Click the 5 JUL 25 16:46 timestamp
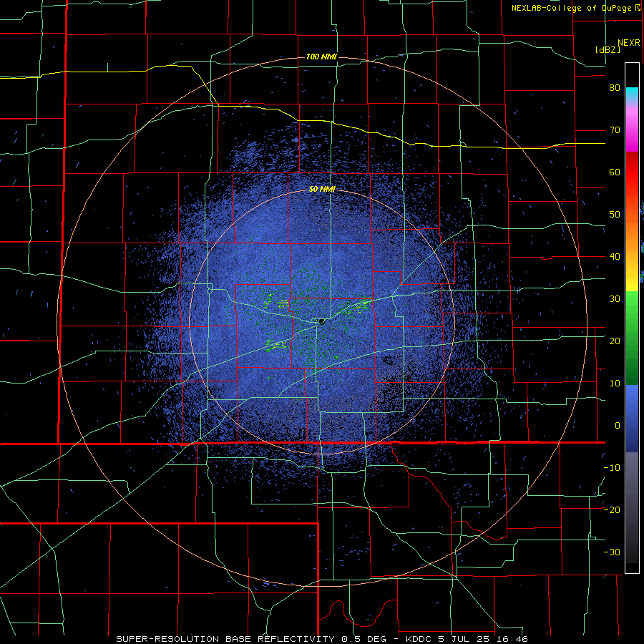The height and width of the screenshot is (644, 644). (x=482, y=639)
